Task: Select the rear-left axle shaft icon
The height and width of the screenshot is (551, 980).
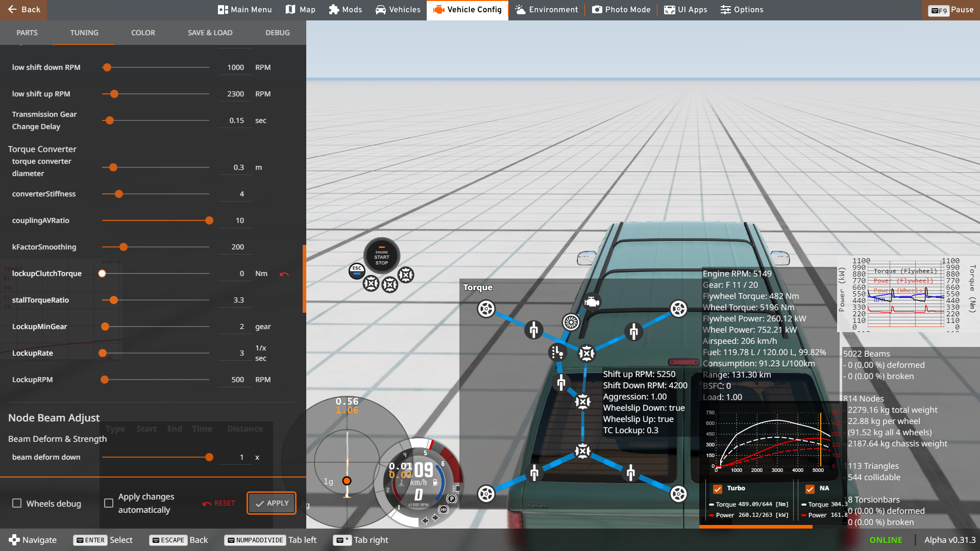Action: tap(534, 473)
